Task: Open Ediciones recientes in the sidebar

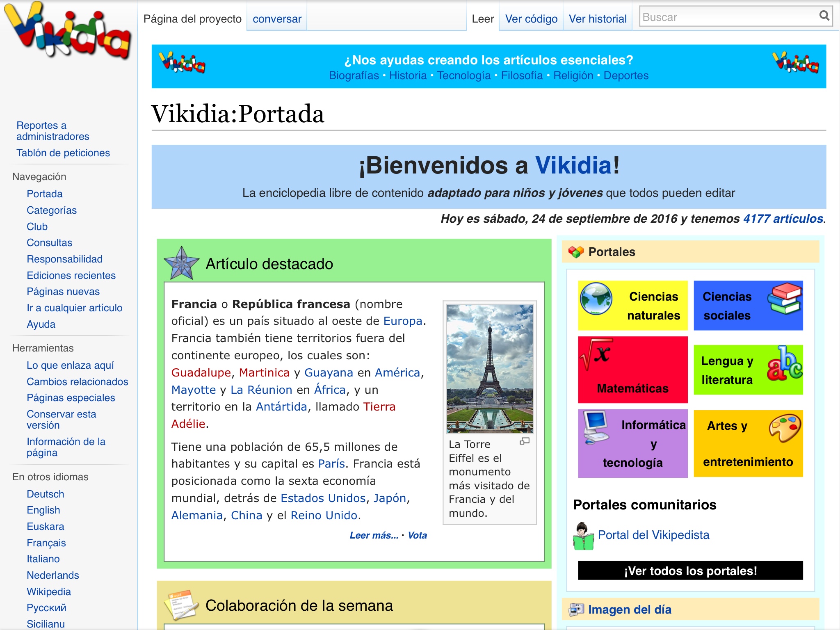Action: pyautogui.click(x=71, y=275)
